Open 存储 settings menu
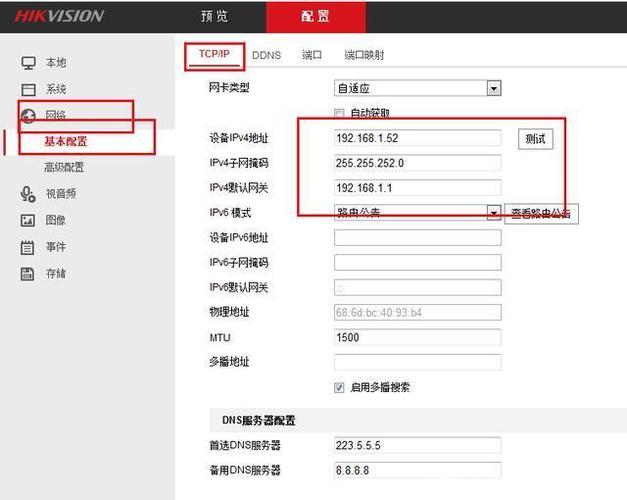The image size is (627, 500). pos(56,274)
